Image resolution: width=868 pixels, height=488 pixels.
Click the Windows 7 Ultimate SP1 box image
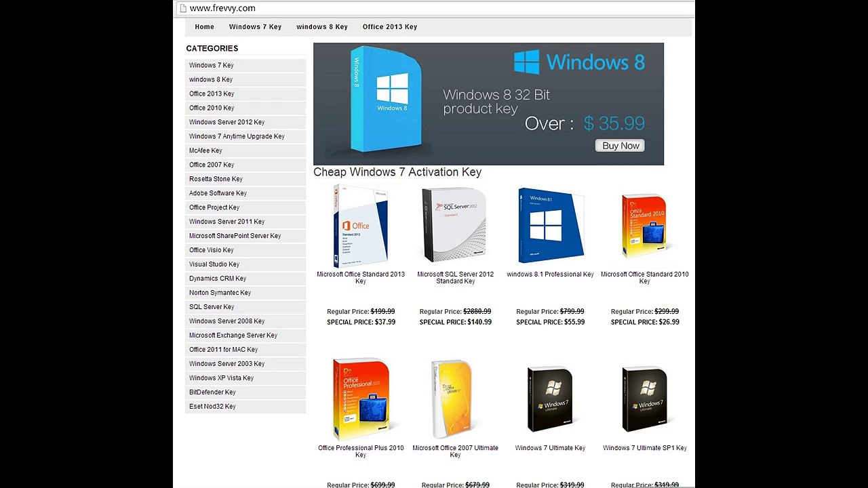point(644,399)
